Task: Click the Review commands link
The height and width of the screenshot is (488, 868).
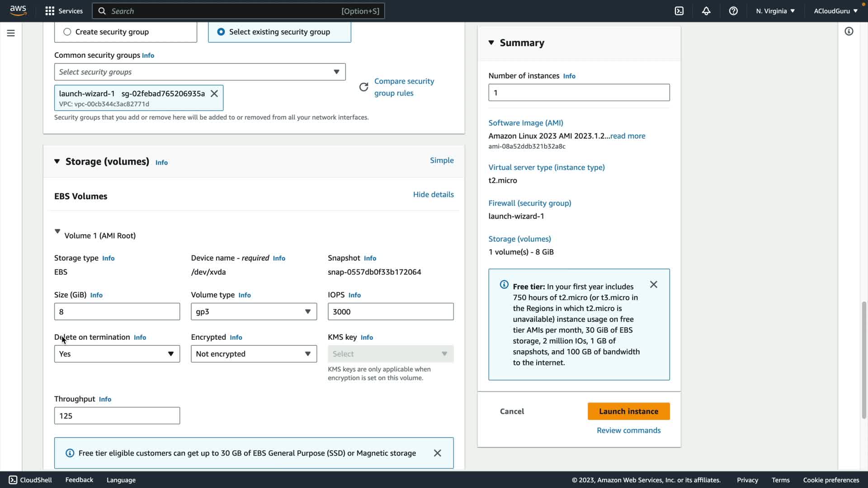Action: click(628, 430)
